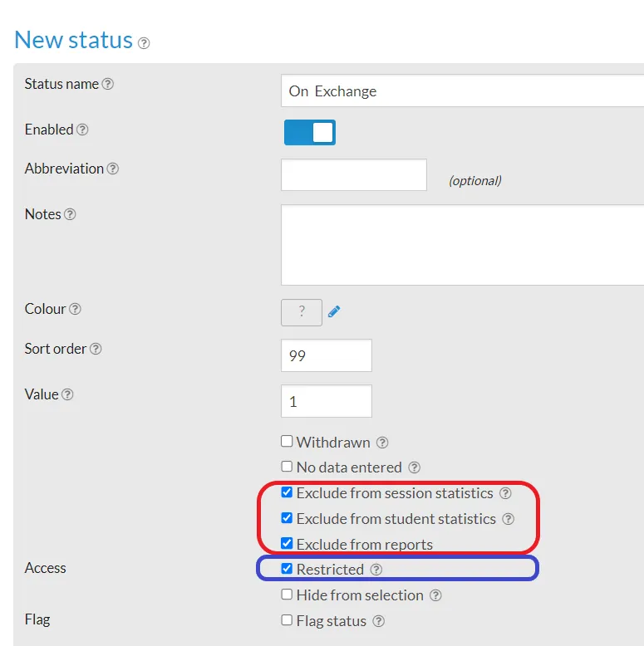Viewport: 644px width, 646px height.
Task: Open help icon next to Restricted
Action: pyautogui.click(x=376, y=570)
